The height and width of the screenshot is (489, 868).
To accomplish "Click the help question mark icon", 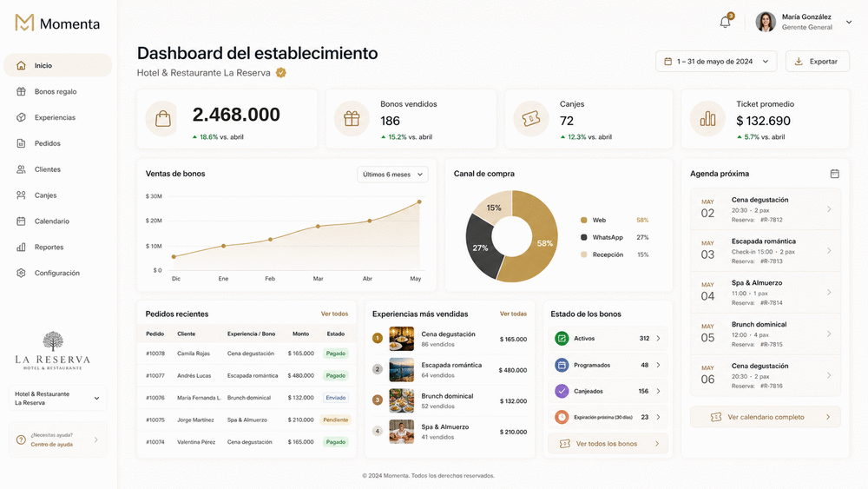I will (21, 439).
